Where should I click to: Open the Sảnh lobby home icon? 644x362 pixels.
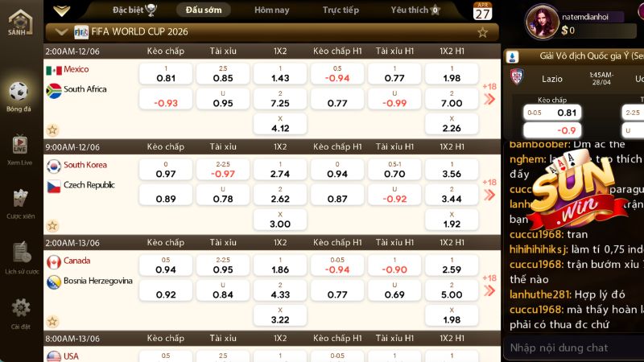point(19,23)
